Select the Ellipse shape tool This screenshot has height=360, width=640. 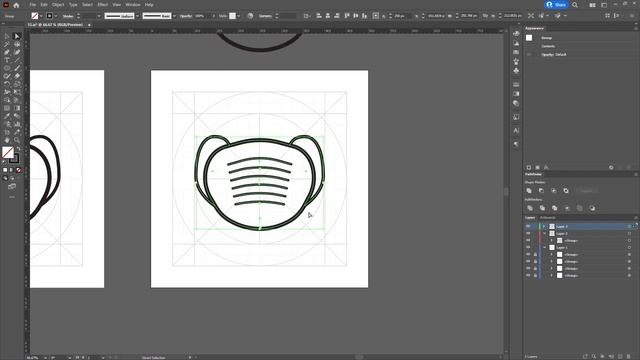point(7,68)
